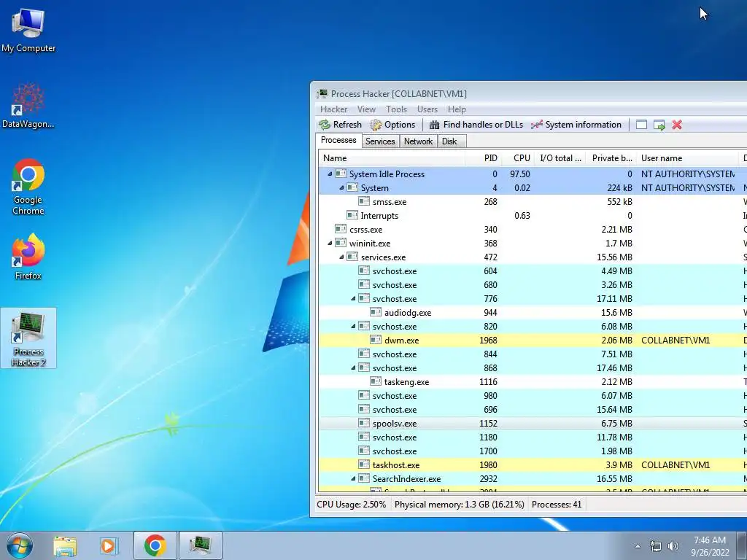This screenshot has height=560, width=747.
Task: Open Windows Explorer from the taskbar
Action: tap(65, 545)
